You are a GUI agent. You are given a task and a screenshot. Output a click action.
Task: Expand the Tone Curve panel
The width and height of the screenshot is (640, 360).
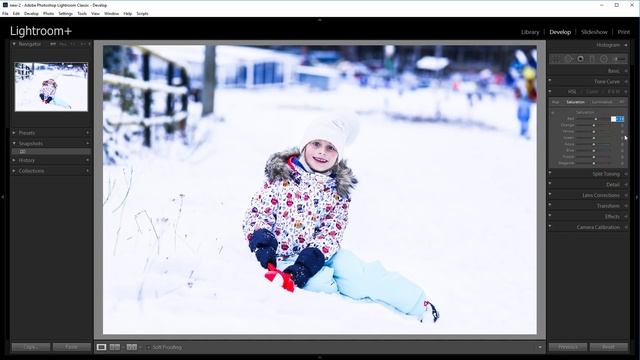tap(626, 82)
